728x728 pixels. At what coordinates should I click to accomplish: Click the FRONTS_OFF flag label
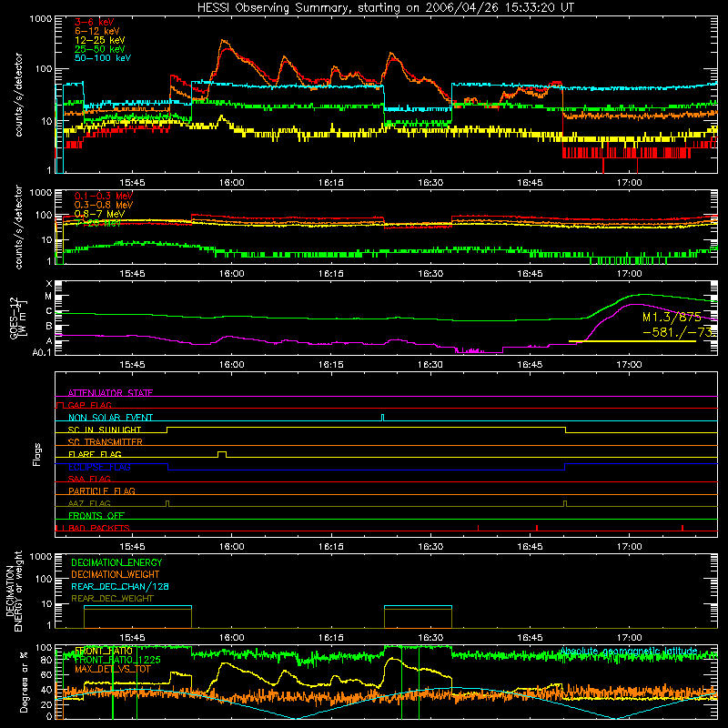[96, 515]
